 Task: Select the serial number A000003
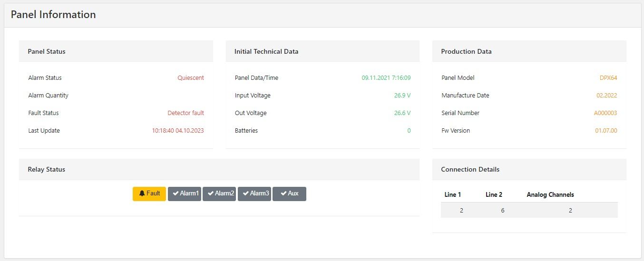pos(605,113)
